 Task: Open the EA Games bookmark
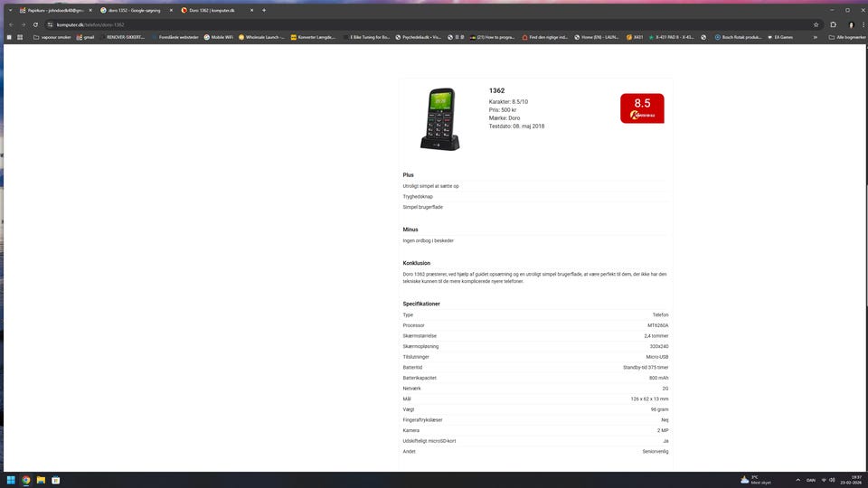pos(780,38)
